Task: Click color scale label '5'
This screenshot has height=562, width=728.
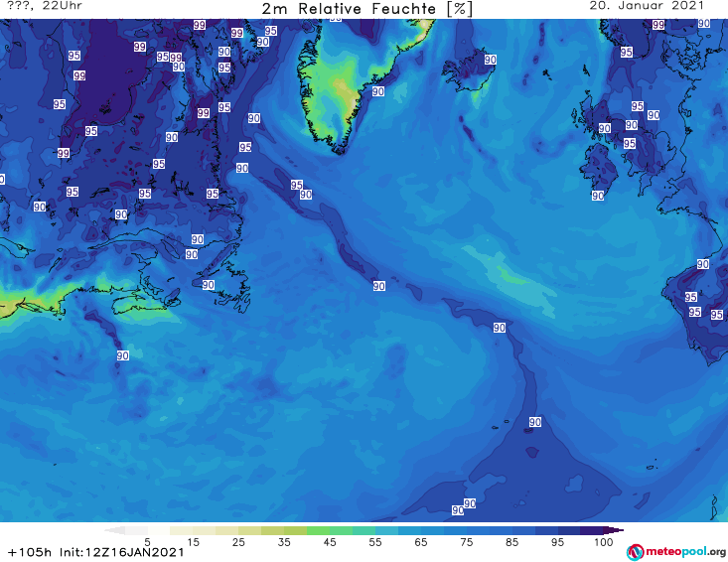Action: [x=147, y=542]
